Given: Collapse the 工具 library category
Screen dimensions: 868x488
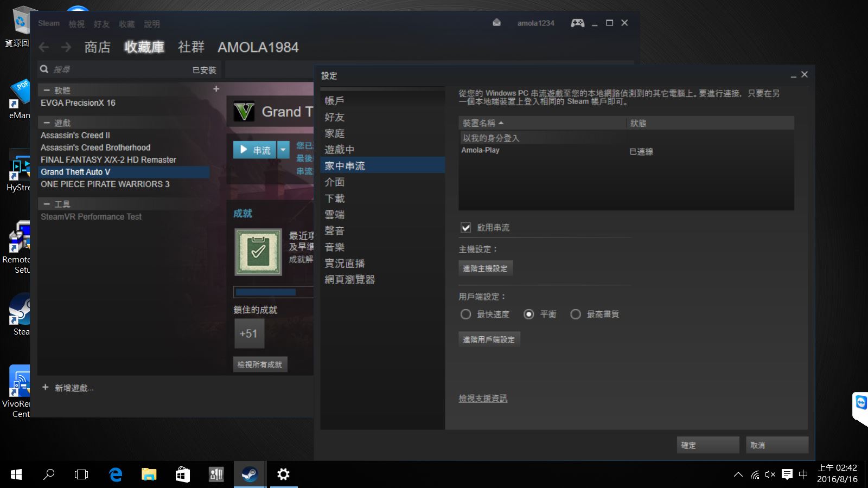Looking at the screenshot, I should tap(47, 204).
